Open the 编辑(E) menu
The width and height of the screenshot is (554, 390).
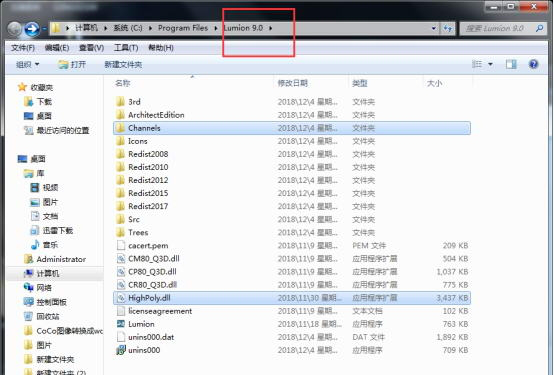click(x=57, y=48)
